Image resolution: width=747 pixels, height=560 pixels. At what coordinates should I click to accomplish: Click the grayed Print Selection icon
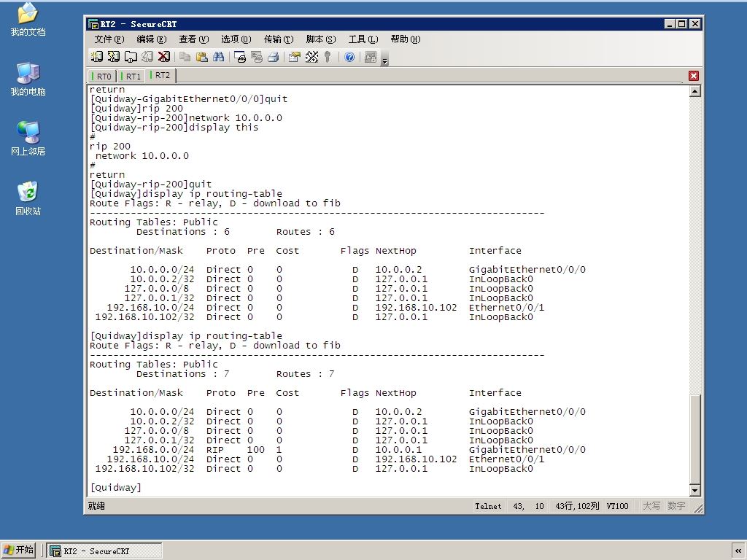point(257,57)
